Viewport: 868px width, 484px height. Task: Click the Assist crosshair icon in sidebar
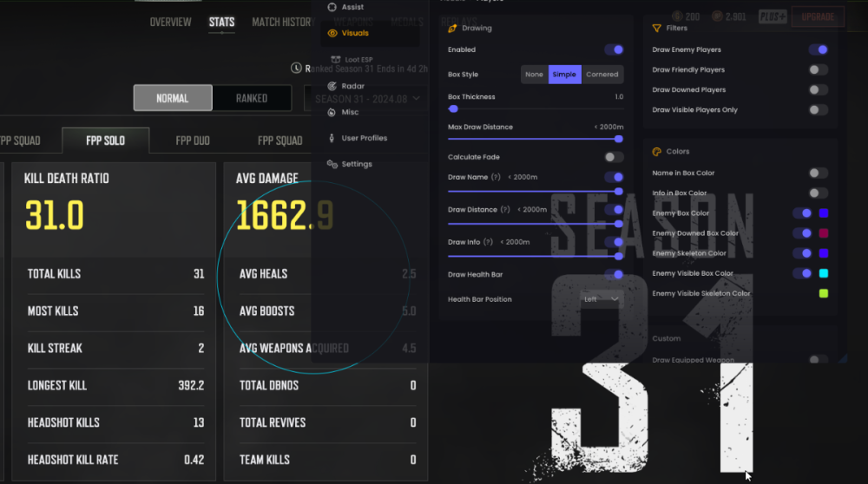(332, 7)
